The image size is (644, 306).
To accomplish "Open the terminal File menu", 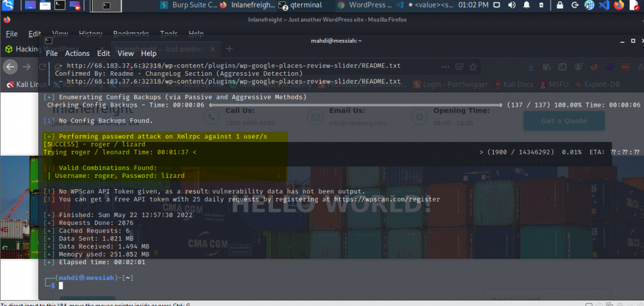I will point(52,54).
